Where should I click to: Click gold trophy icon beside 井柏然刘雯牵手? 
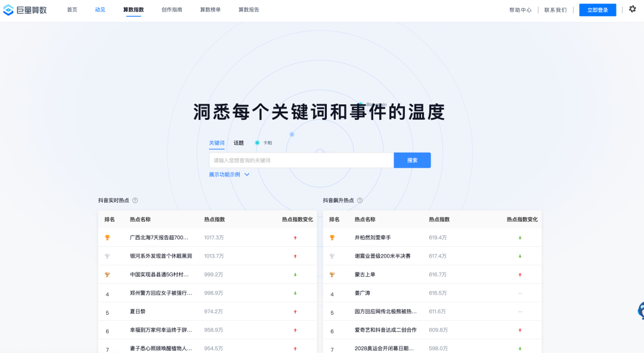click(x=332, y=237)
